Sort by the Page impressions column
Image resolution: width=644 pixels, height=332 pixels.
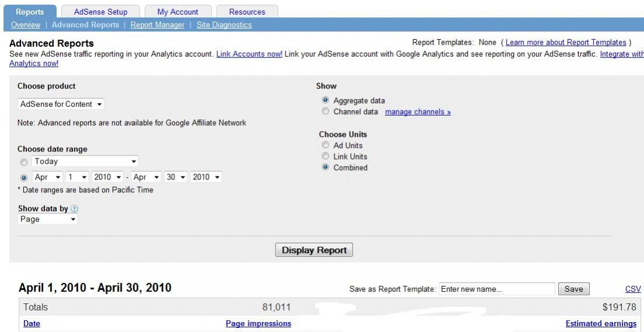pyautogui.click(x=258, y=323)
